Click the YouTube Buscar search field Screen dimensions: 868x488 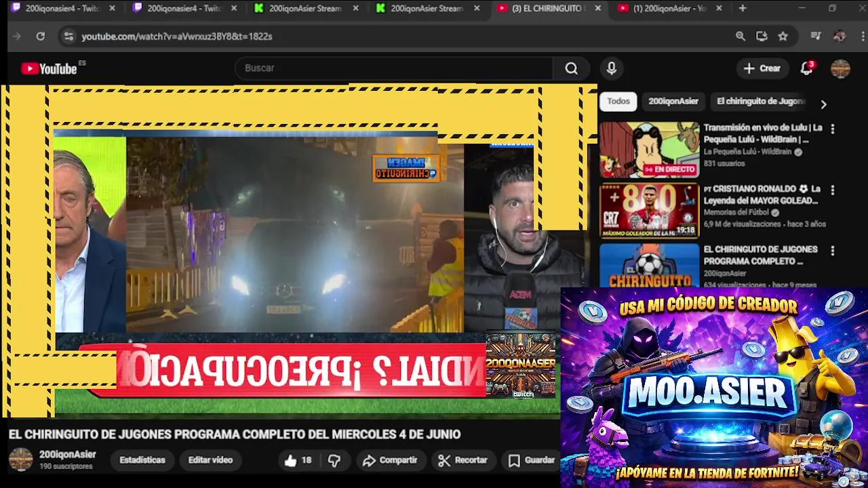click(x=393, y=68)
